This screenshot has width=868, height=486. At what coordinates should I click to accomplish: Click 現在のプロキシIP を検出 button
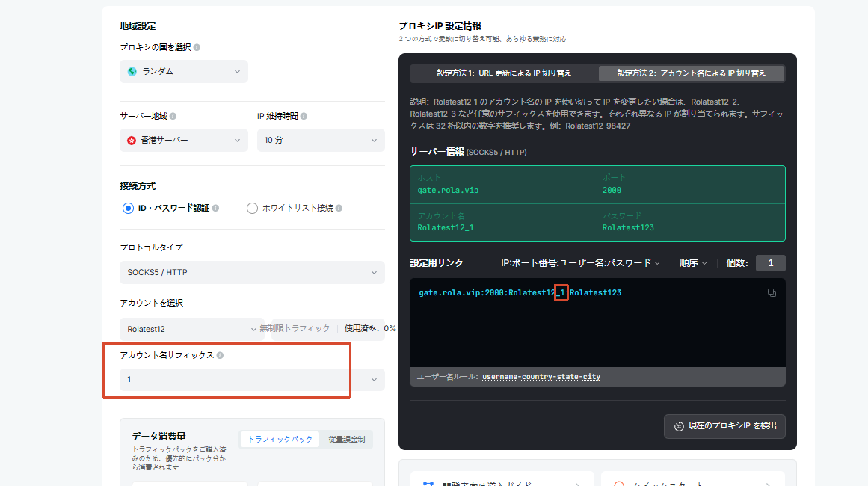tap(724, 426)
